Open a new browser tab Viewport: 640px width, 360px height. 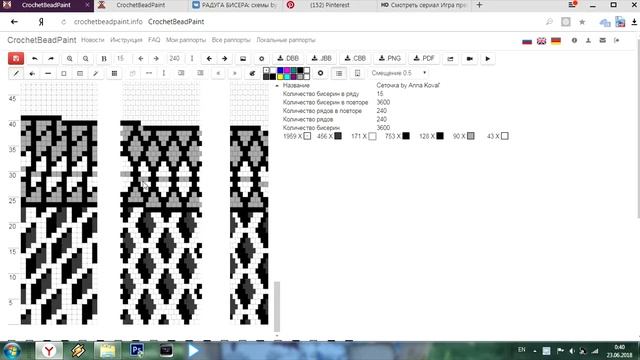pos(479,5)
